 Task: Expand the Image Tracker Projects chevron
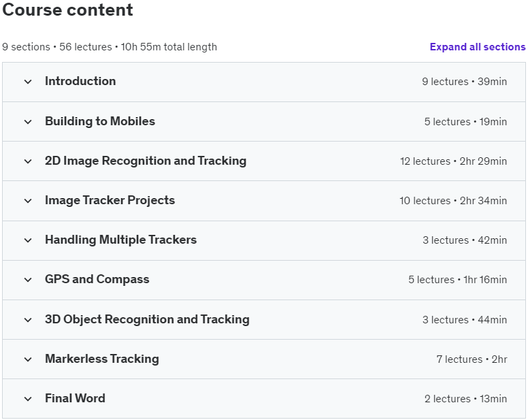[x=28, y=201]
